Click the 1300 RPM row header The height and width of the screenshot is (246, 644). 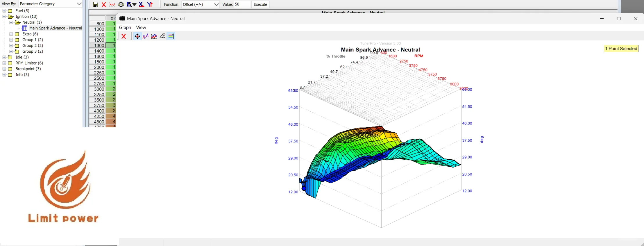pos(97,45)
